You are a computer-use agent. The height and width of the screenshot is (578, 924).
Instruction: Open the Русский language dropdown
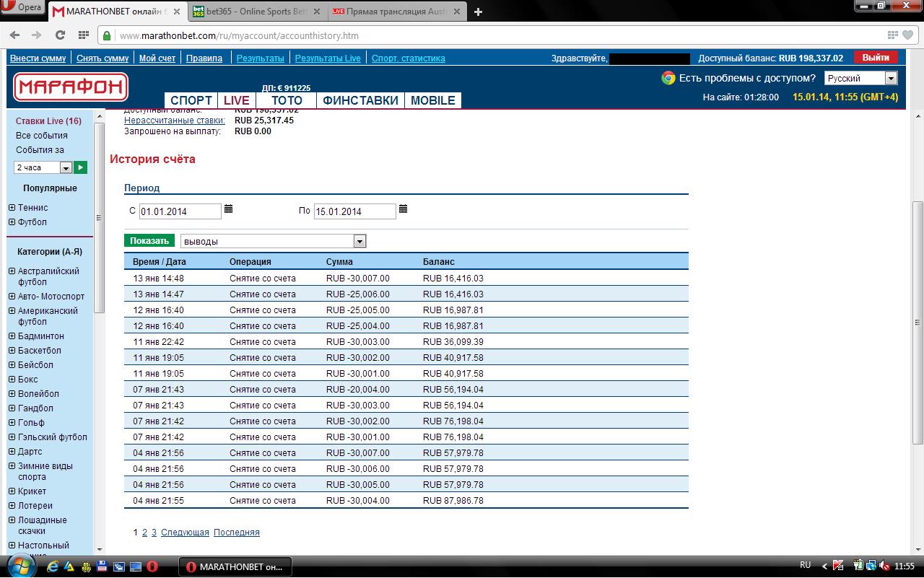point(860,78)
